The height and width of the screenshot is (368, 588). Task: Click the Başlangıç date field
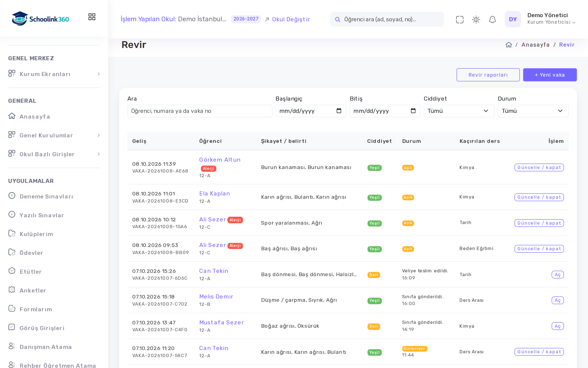click(x=311, y=111)
